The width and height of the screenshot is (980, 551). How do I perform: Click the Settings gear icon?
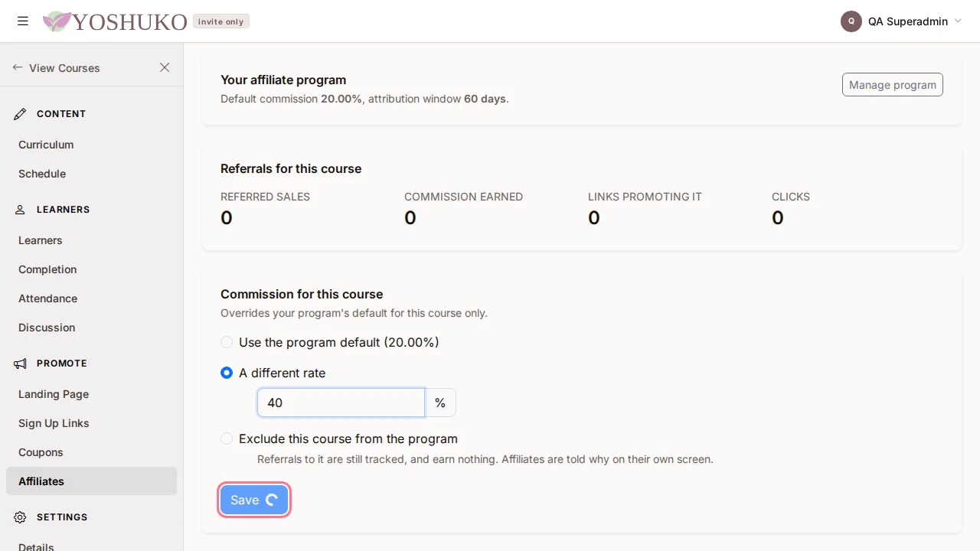click(x=21, y=517)
